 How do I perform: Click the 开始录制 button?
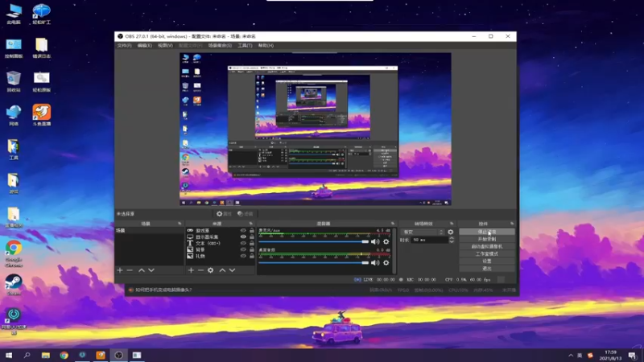tap(487, 239)
